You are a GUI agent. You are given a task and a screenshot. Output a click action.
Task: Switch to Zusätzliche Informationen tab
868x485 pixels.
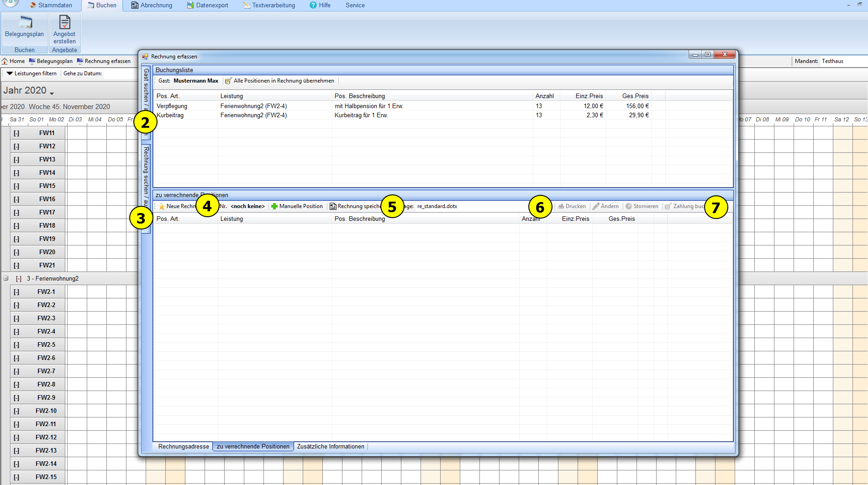point(331,446)
